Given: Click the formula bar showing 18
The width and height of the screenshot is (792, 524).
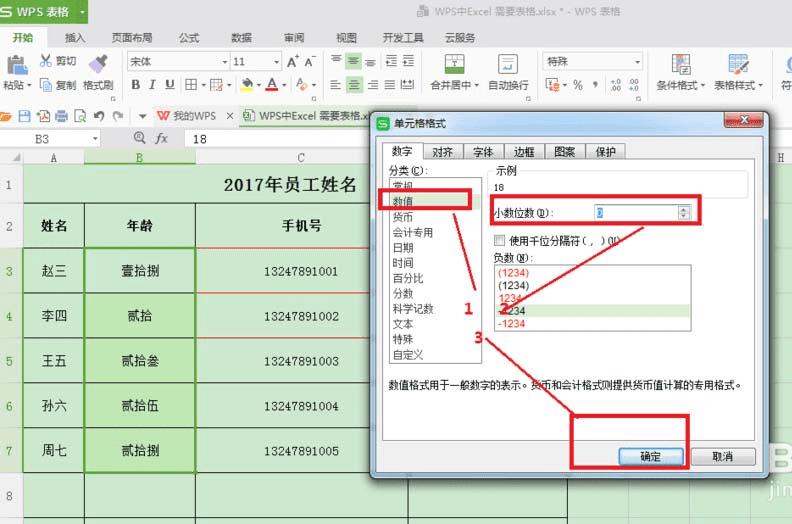Looking at the screenshot, I should 278,139.
